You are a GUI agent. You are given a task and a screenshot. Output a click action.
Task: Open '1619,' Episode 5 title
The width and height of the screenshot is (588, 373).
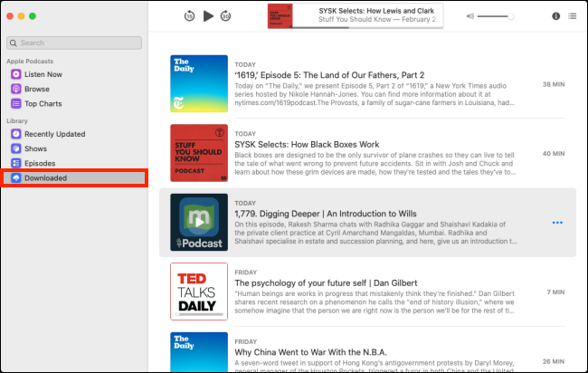[329, 75]
